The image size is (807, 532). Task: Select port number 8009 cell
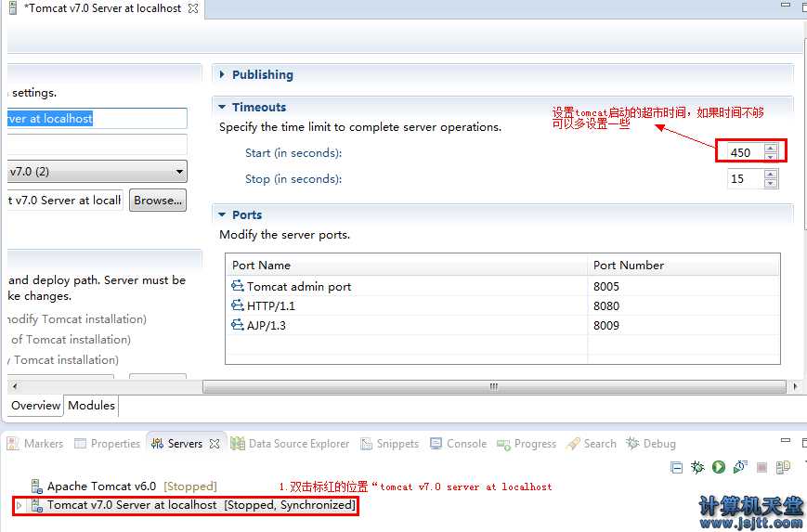(683, 325)
